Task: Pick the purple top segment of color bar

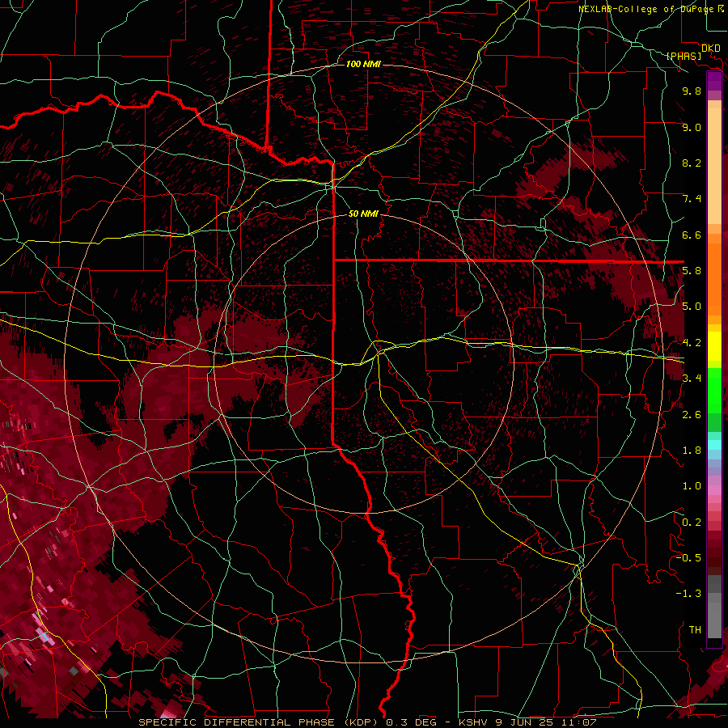Action: coord(714,81)
